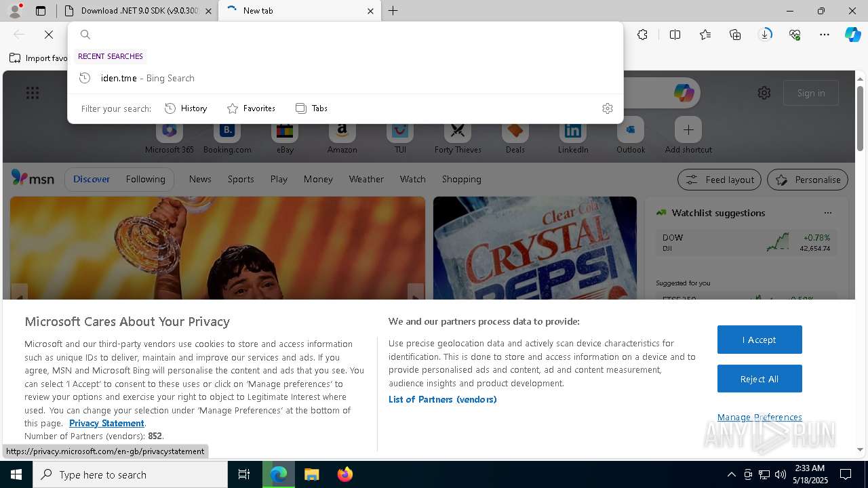Open the Extensions puzzle icon
This screenshot has width=868, height=488.
point(642,35)
